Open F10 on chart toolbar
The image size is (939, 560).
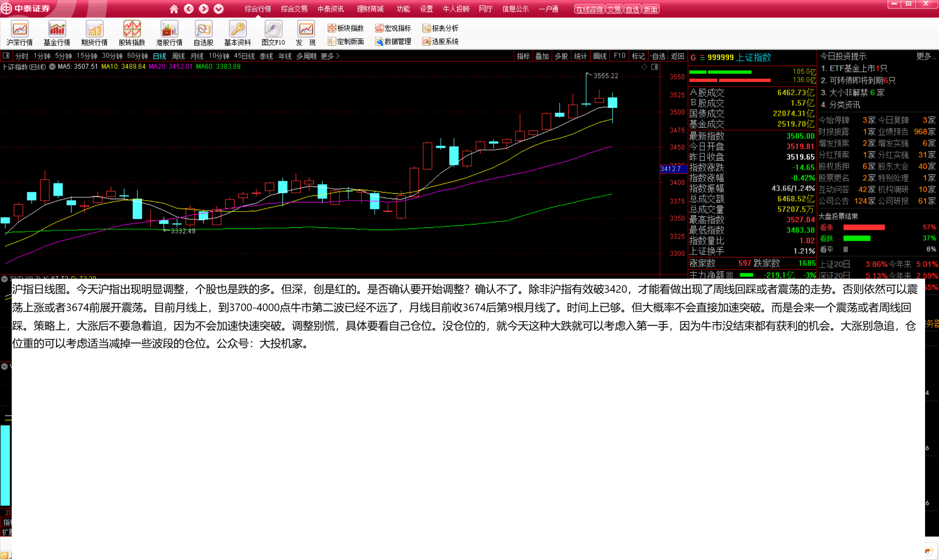click(619, 56)
